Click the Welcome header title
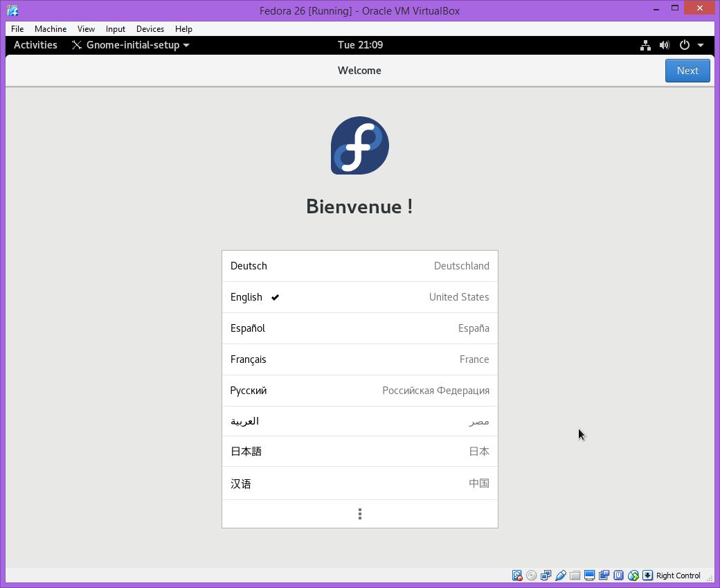The width and height of the screenshot is (720, 588). point(359,71)
